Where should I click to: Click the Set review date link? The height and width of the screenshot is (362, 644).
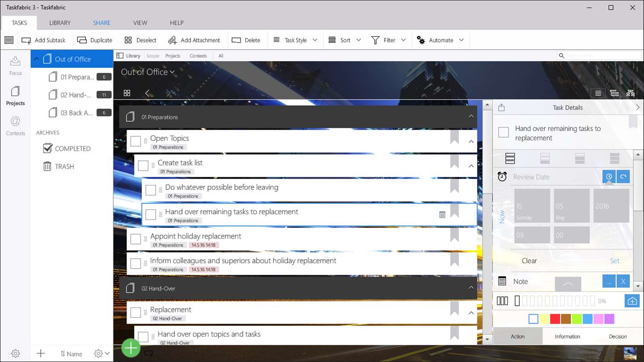[x=615, y=261]
